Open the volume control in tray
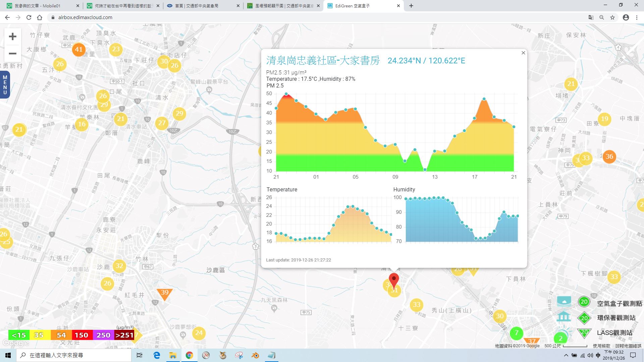This screenshot has width=644, height=362. (x=590, y=355)
